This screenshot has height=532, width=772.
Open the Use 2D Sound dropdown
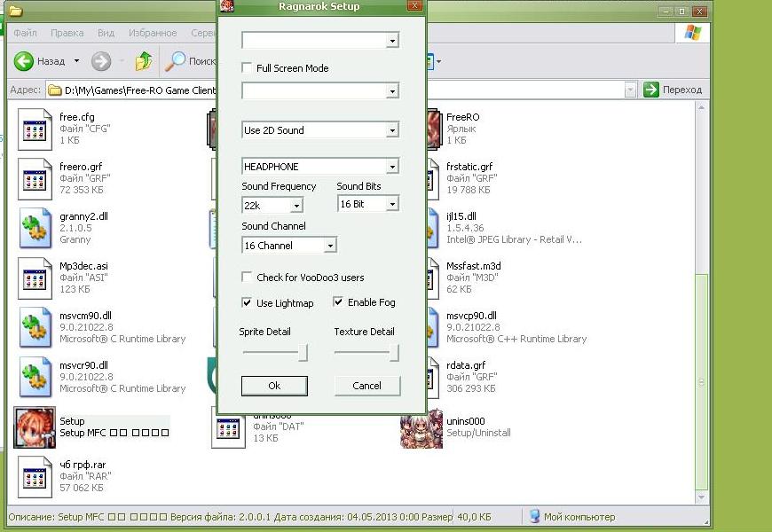(x=392, y=130)
